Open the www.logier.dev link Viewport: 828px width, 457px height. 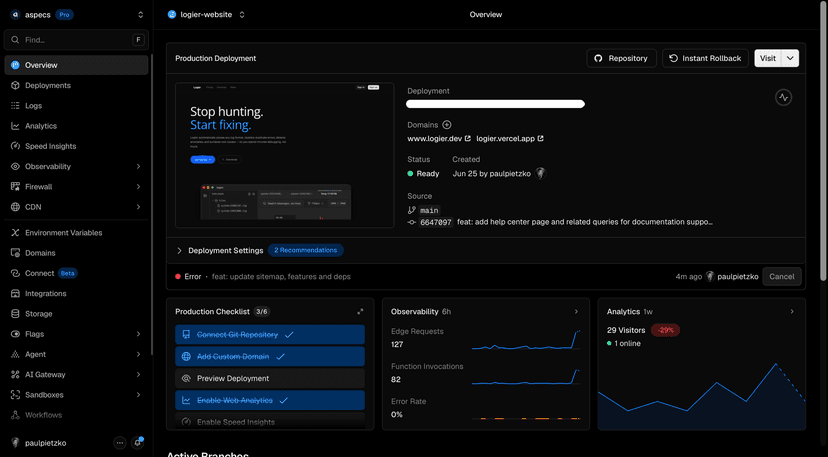[439, 138]
